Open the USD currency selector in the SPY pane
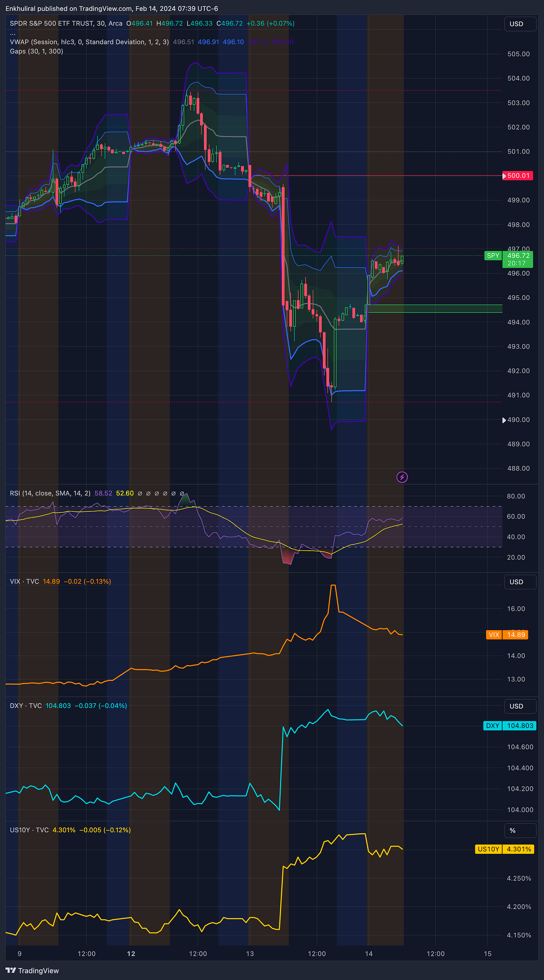This screenshot has width=544, height=980. click(x=520, y=24)
